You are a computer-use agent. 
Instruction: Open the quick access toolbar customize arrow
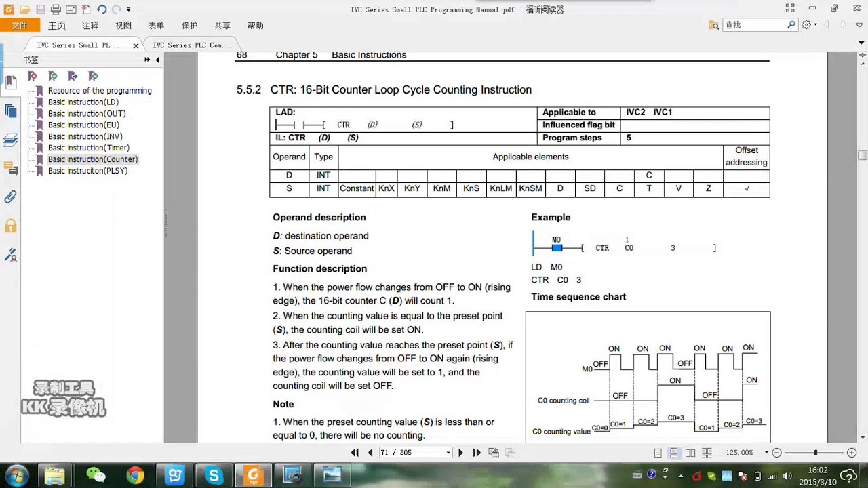tap(129, 9)
